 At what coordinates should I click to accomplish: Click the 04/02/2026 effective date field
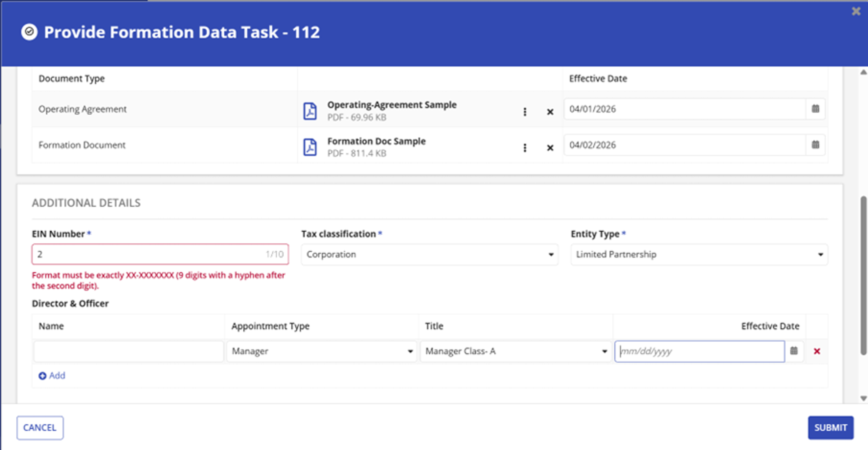click(x=685, y=145)
